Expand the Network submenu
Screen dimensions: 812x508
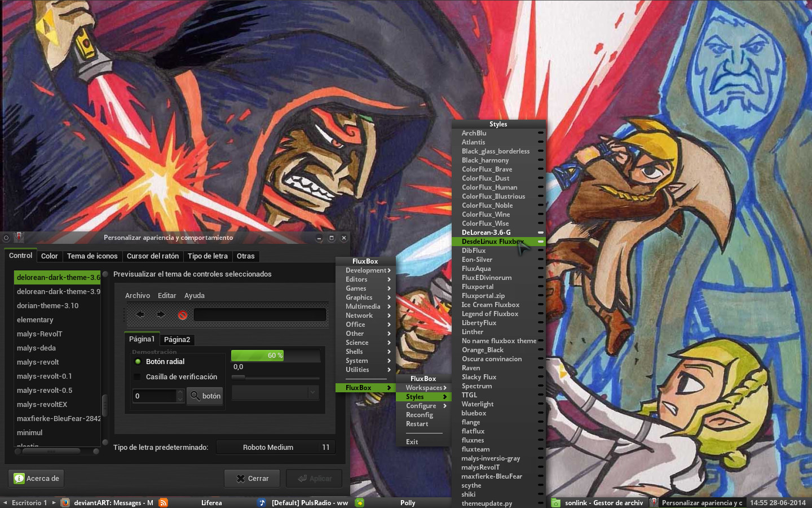tap(365, 316)
